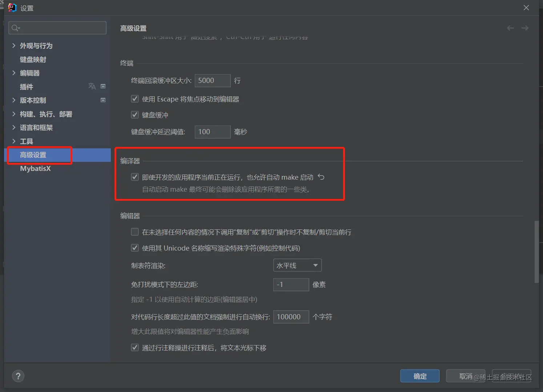Expand the 构建、执行、部署 node

point(14,114)
